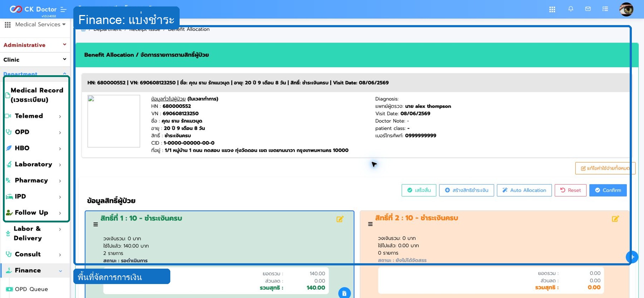This screenshot has width=644, height=298.
Task: Click the OPD Queue money icon
Action: [9, 289]
